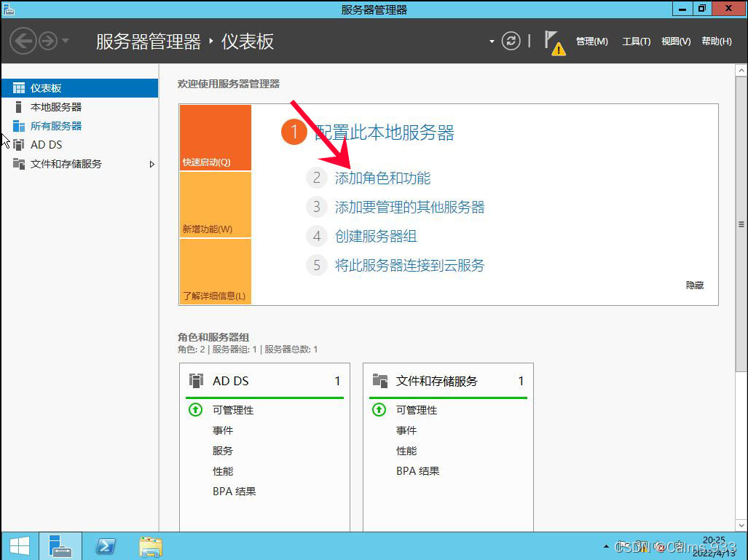The width and height of the screenshot is (748, 560).
Task: Open the 管理(M) menu
Action: point(591,42)
